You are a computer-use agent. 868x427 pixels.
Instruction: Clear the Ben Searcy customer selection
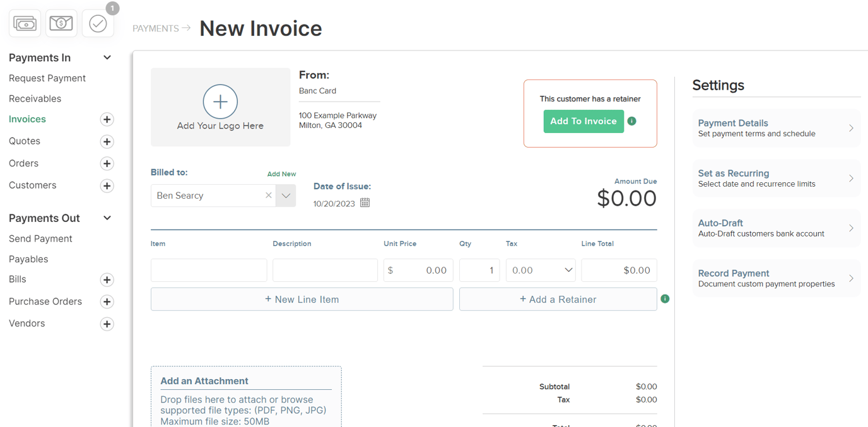coord(269,196)
